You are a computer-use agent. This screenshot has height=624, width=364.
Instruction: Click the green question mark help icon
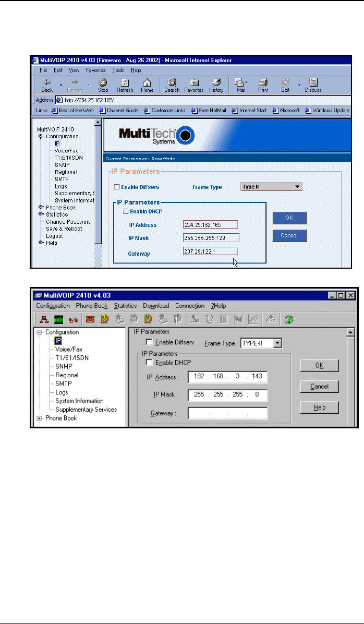(288, 319)
